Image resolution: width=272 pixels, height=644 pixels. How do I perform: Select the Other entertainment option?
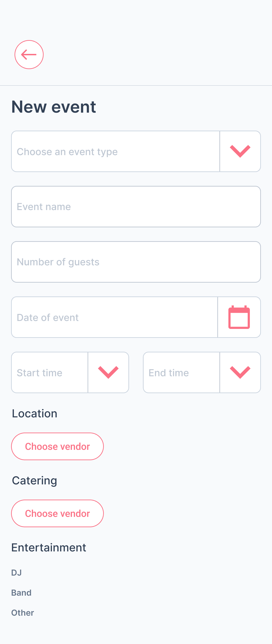(x=23, y=613)
